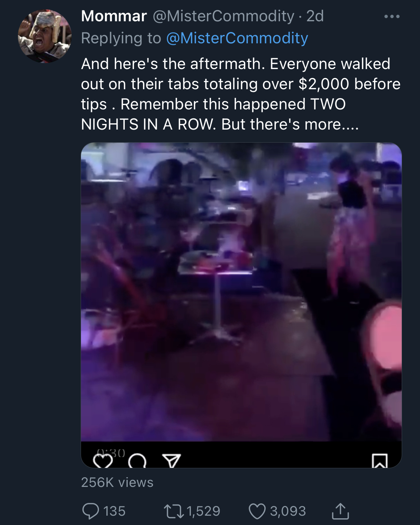Screen dimensions: 420x525
Task: Open the 256K views count
Action: [x=117, y=482]
